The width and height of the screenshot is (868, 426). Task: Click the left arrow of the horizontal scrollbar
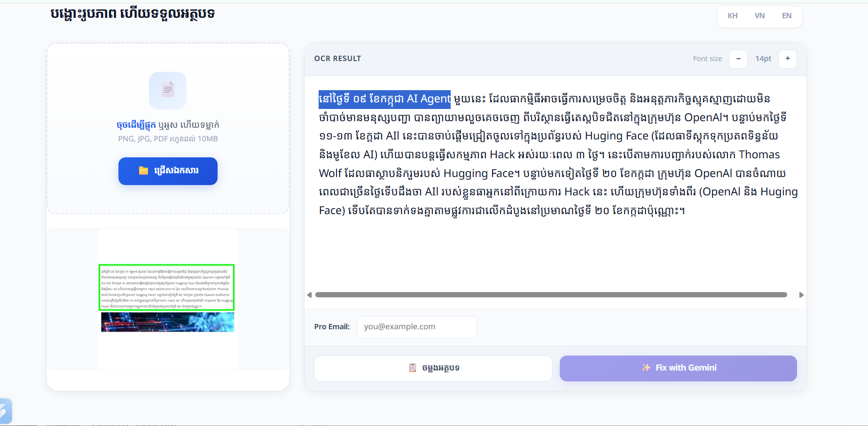click(x=309, y=295)
